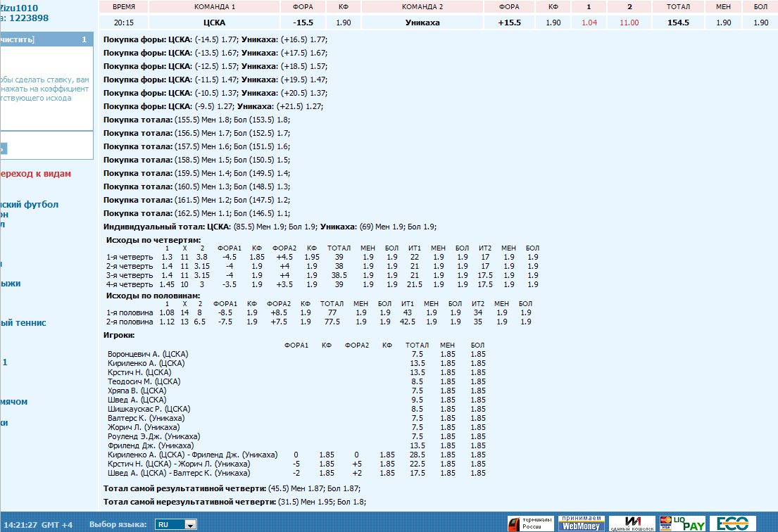Click Роуленд Э.Дж. (Уникаха) player name
Image resolution: width=778 pixels, height=532 pixels.
tap(153, 436)
